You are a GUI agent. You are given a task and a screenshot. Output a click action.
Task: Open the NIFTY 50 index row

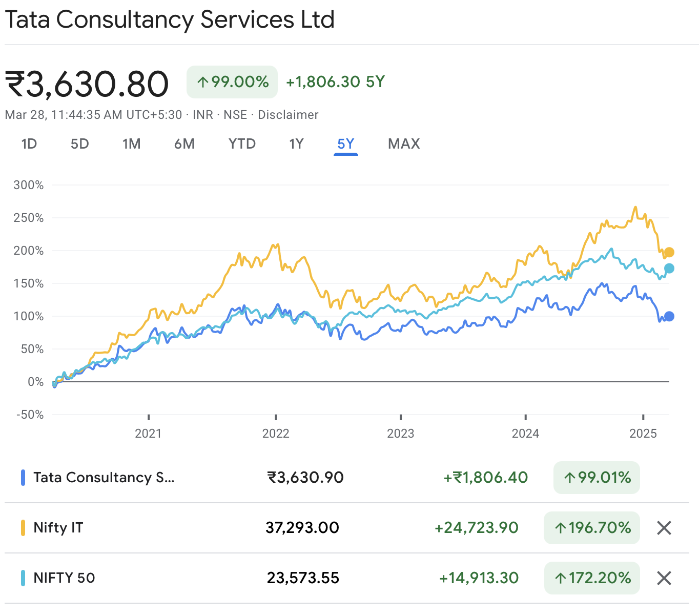coord(64,578)
